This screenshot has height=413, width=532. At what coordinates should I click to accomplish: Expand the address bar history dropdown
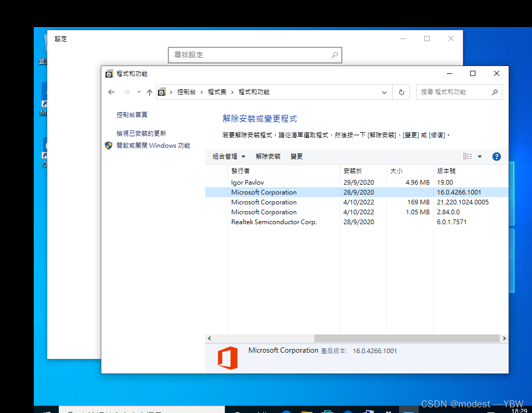pos(384,93)
